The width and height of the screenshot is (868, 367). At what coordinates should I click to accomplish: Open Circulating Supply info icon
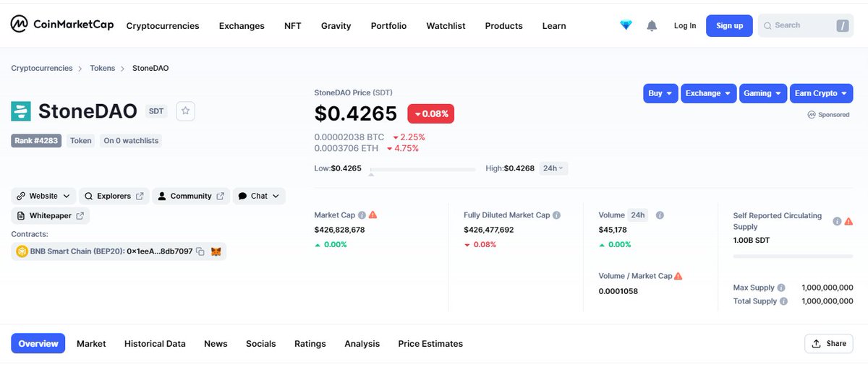point(837,221)
